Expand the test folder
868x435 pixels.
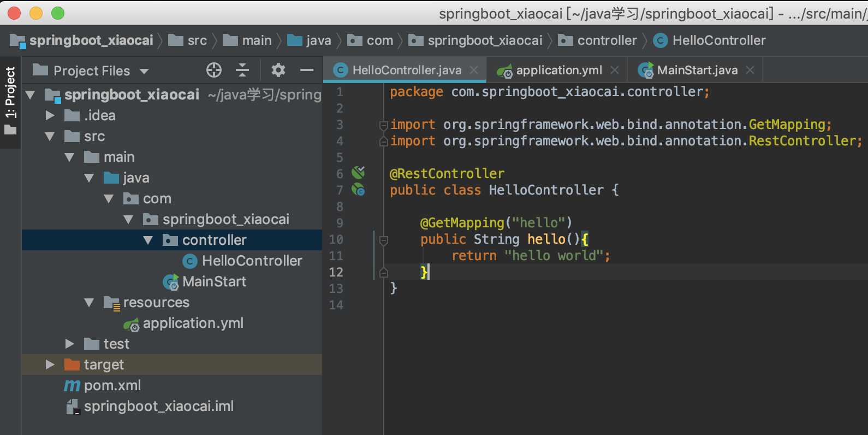pos(70,344)
